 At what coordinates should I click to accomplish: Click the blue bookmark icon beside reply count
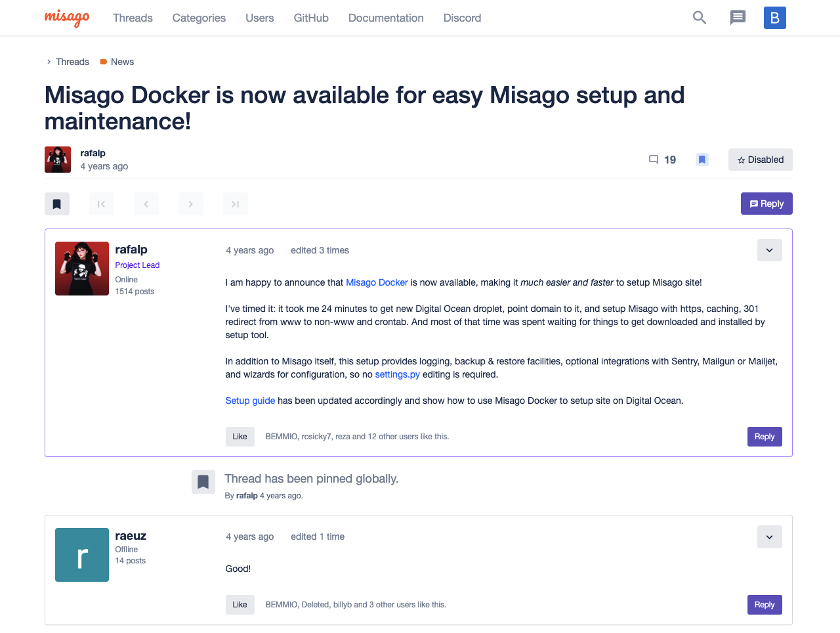[702, 160]
